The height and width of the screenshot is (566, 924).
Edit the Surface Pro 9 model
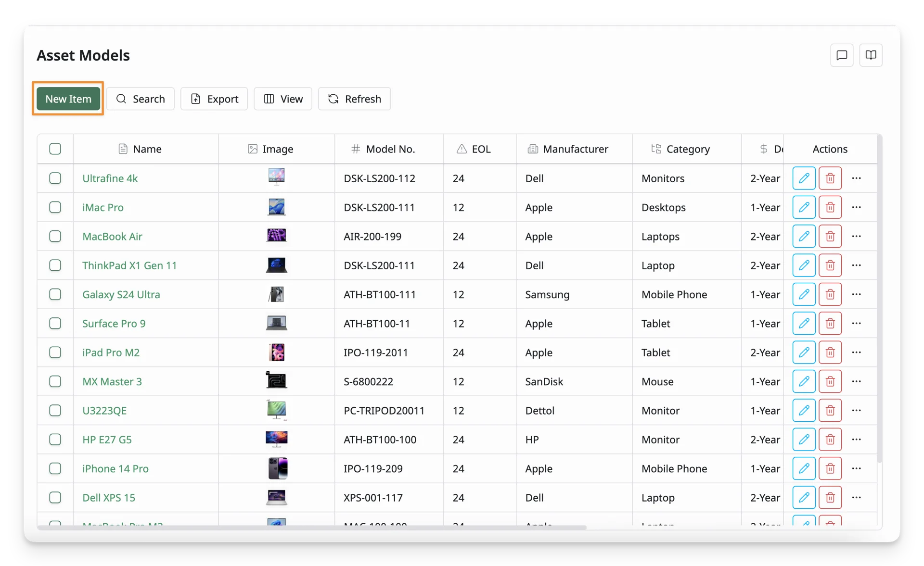(x=804, y=323)
